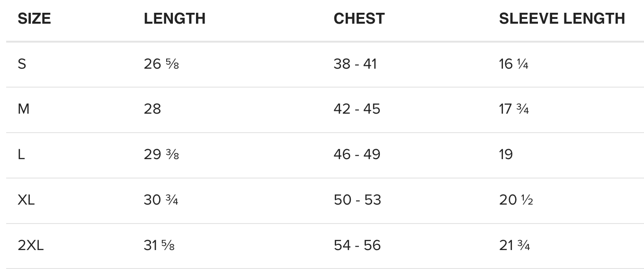Select the 29 ⅜ length cell
The width and height of the screenshot is (644, 269).
click(161, 155)
